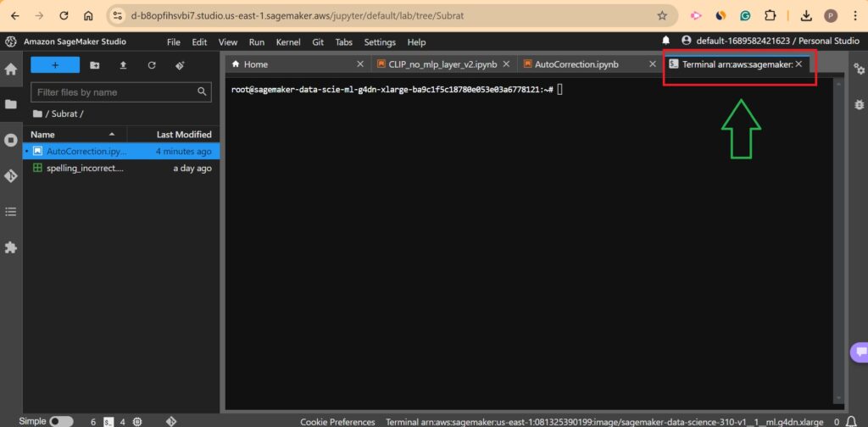Toggle the Simple mode switch
This screenshot has width=868, height=427.
(x=61, y=421)
